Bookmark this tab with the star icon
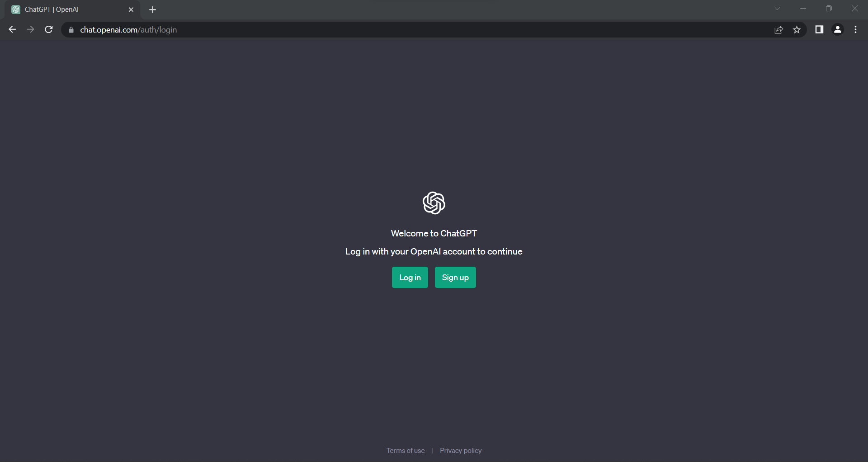The image size is (868, 462). click(x=797, y=30)
